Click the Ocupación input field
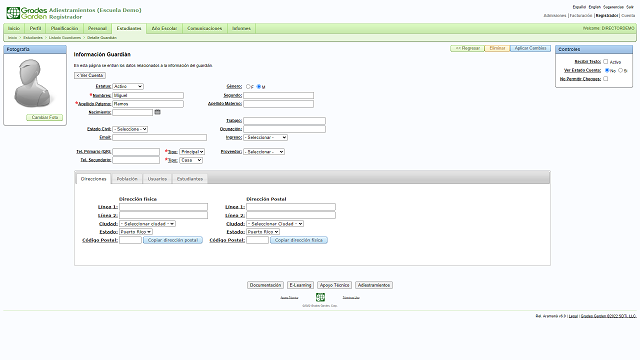 click(x=284, y=129)
